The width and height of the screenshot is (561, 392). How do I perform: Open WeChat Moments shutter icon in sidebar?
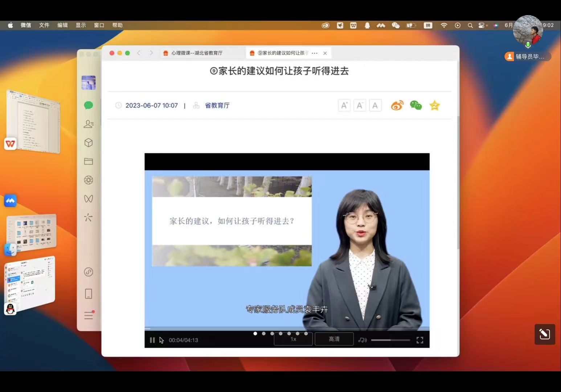[x=89, y=180]
